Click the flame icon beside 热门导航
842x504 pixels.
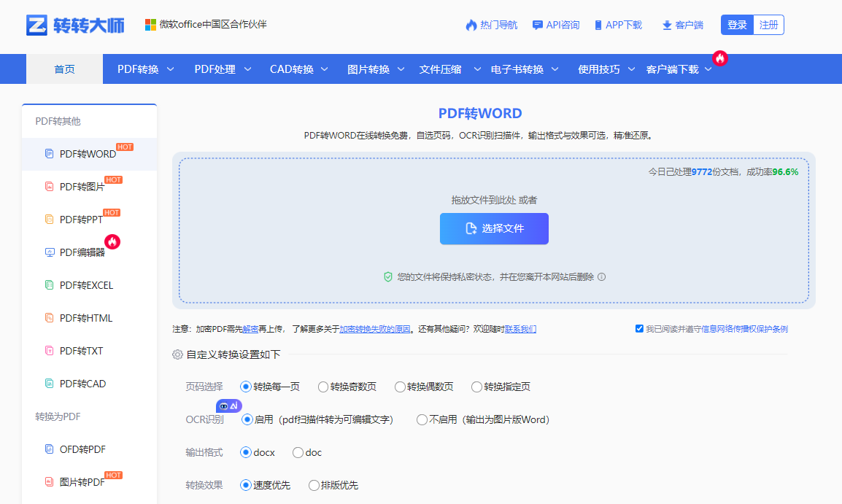click(x=471, y=26)
